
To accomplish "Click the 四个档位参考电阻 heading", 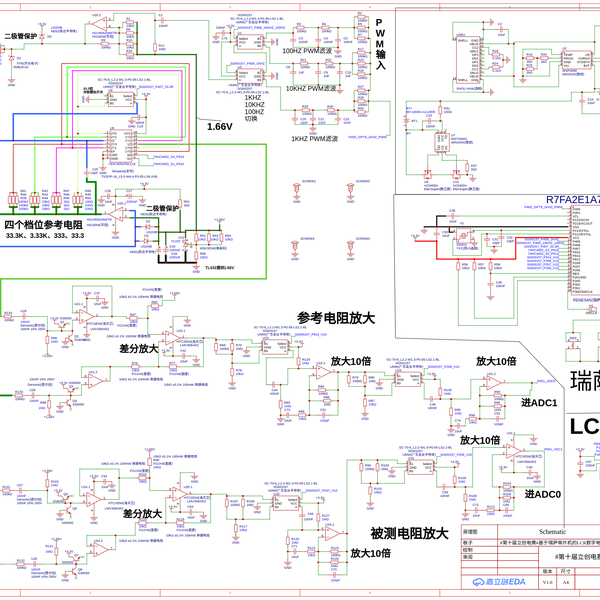I will click(44, 225).
